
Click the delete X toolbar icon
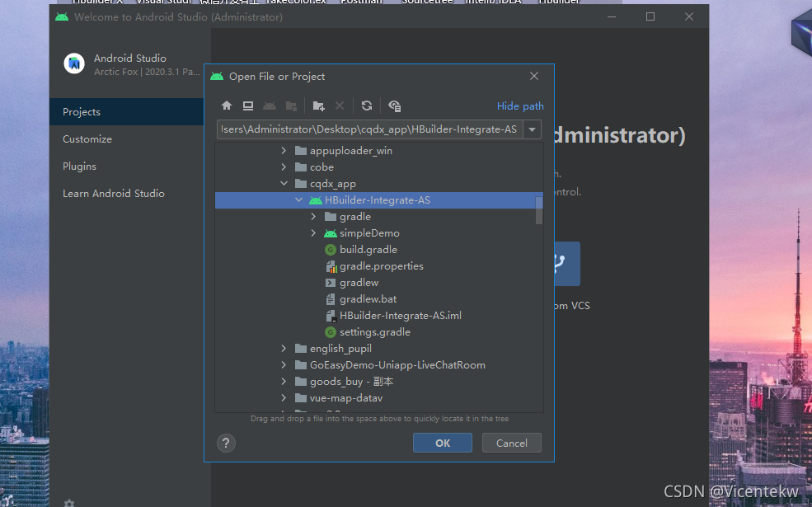340,106
